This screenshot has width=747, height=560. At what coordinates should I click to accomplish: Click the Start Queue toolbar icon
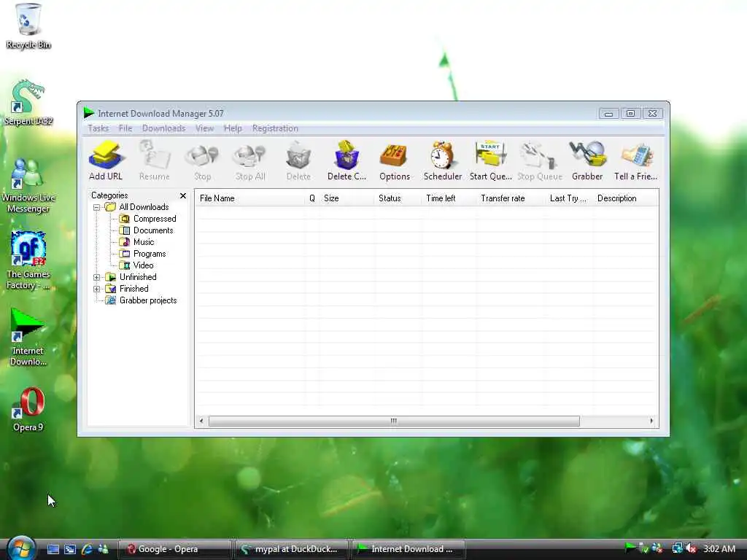(x=491, y=160)
